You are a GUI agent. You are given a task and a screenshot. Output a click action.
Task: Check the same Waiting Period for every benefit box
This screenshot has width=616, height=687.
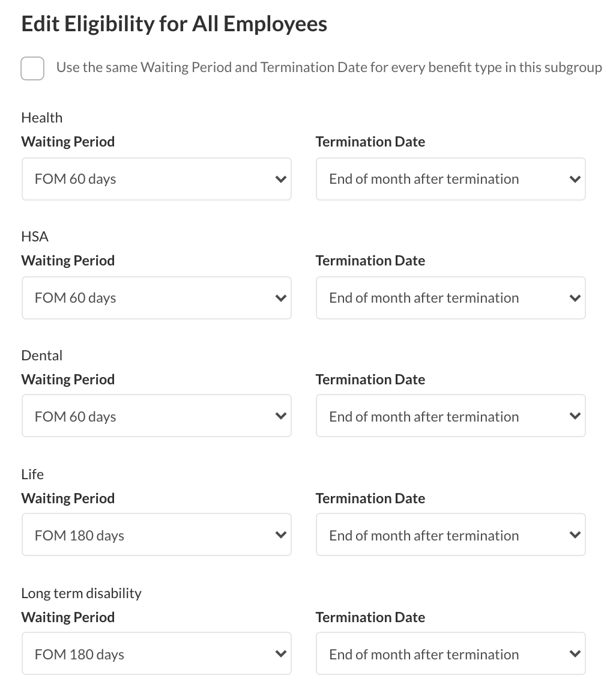click(32, 68)
